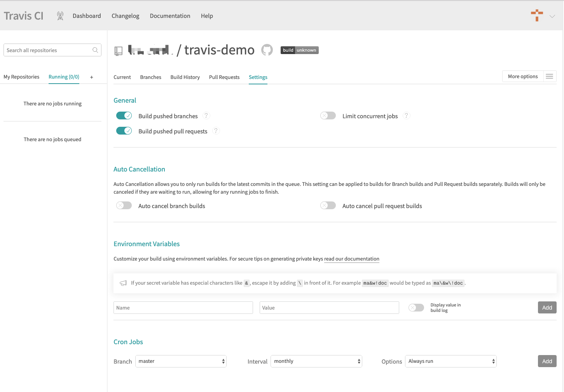Click the read our documentation link

(x=351, y=259)
